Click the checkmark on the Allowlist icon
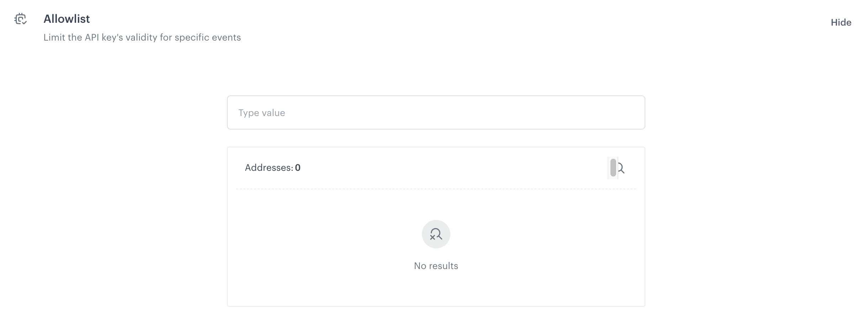The image size is (868, 321). click(x=23, y=23)
